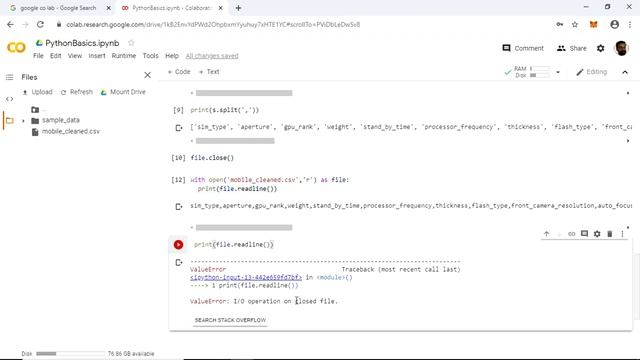The image size is (640, 360).
Task: Share the notebook
Action: tap(571, 48)
